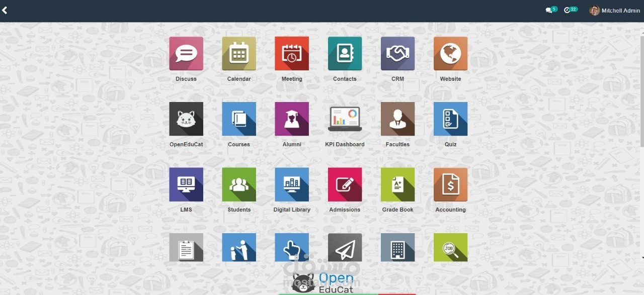Image resolution: width=644 pixels, height=295 pixels.
Task: Go back using the top-left arrow
Action: [x=5, y=10]
